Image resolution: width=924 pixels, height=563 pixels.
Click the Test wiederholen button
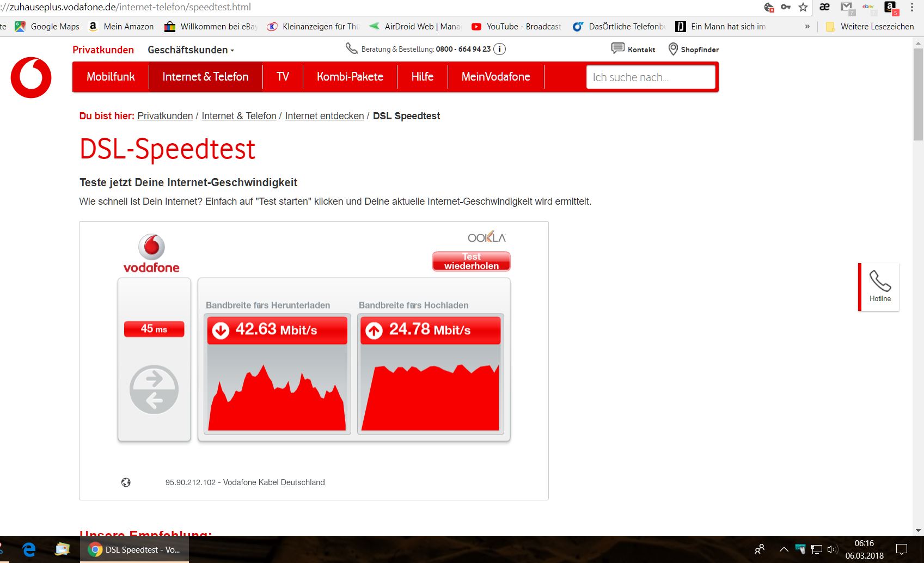(x=472, y=261)
